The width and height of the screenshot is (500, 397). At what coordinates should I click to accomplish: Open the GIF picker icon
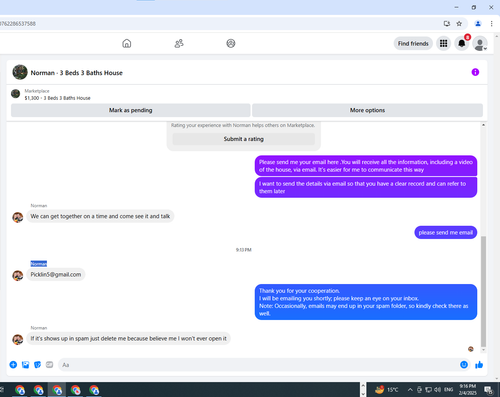pos(49,365)
